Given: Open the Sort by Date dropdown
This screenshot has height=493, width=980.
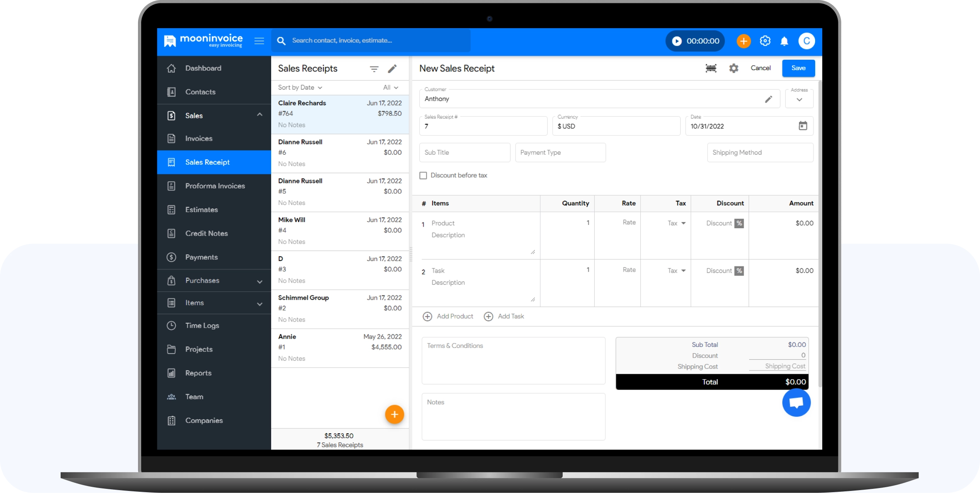Looking at the screenshot, I should point(300,88).
